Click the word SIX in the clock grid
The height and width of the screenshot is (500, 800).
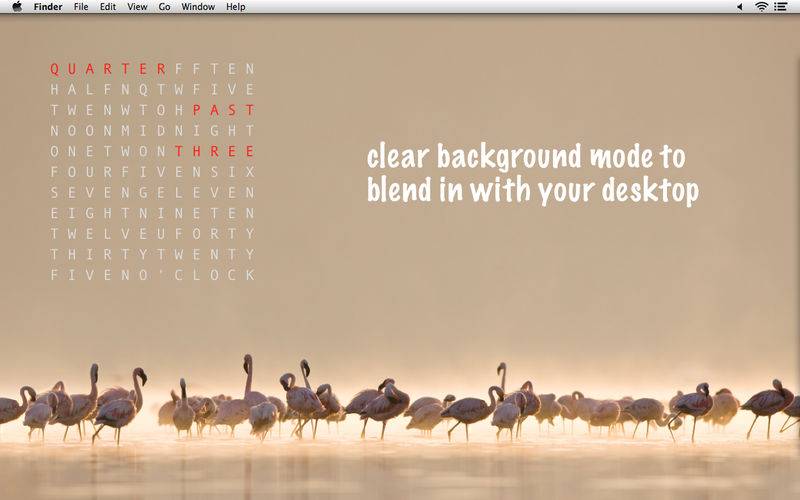coord(232,172)
